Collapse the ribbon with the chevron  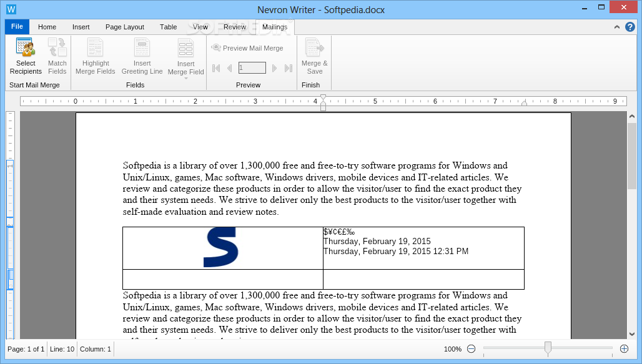616,27
